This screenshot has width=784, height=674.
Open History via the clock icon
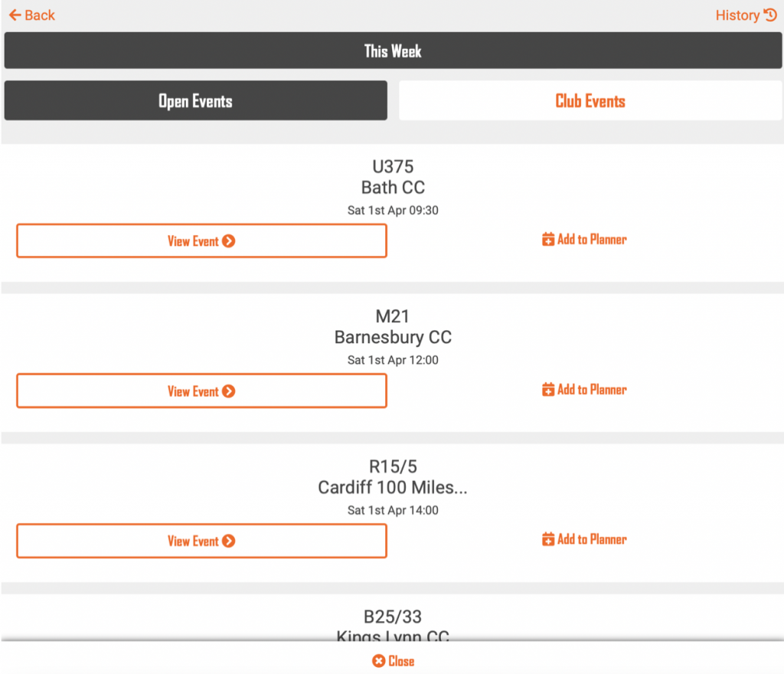tap(770, 15)
